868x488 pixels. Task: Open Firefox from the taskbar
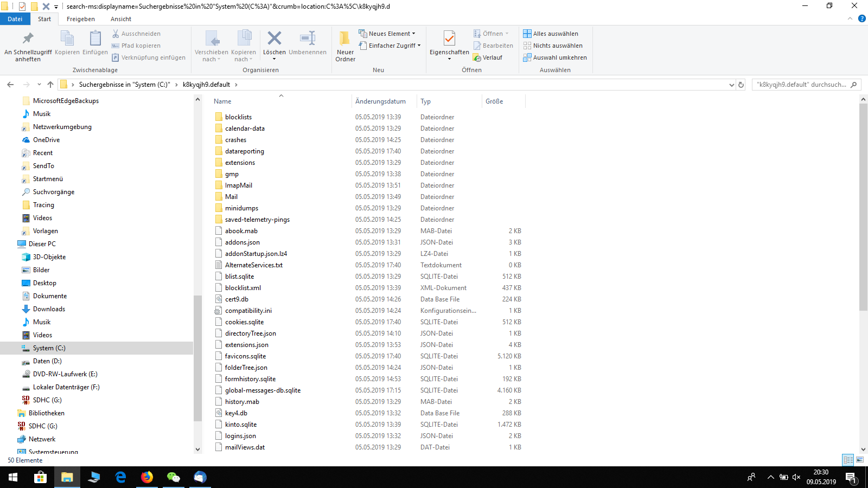[x=147, y=477]
